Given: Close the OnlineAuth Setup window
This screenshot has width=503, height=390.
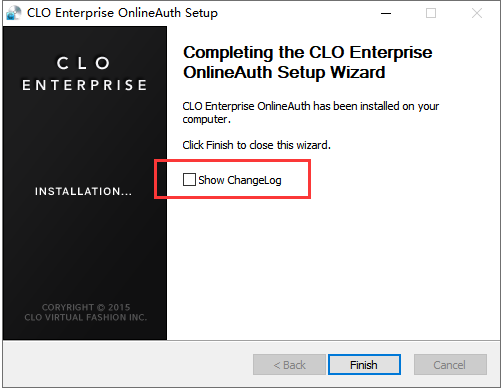Looking at the screenshot, I should coord(477,13).
